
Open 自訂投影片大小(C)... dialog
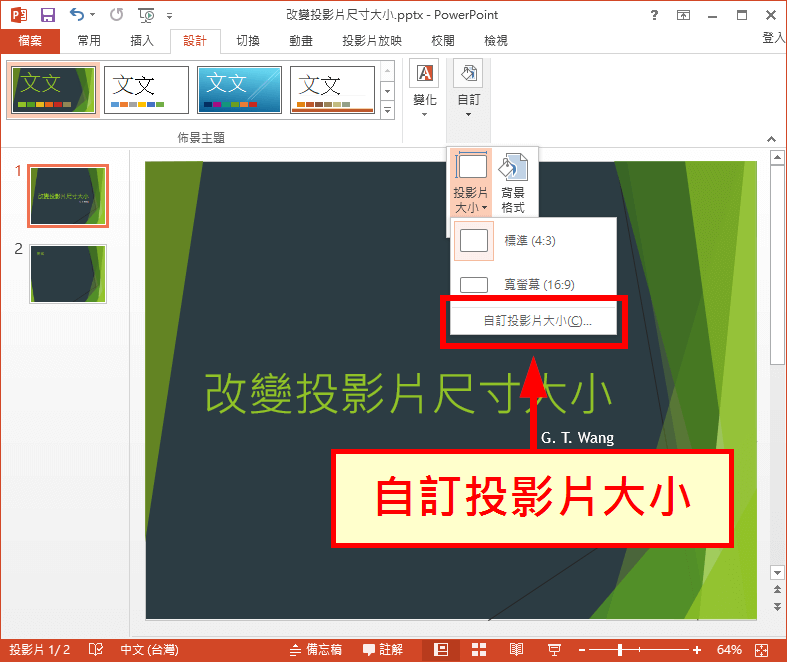(x=534, y=320)
